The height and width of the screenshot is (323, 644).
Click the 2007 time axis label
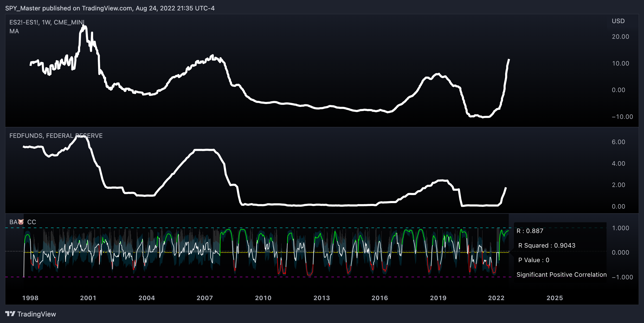[x=205, y=298]
